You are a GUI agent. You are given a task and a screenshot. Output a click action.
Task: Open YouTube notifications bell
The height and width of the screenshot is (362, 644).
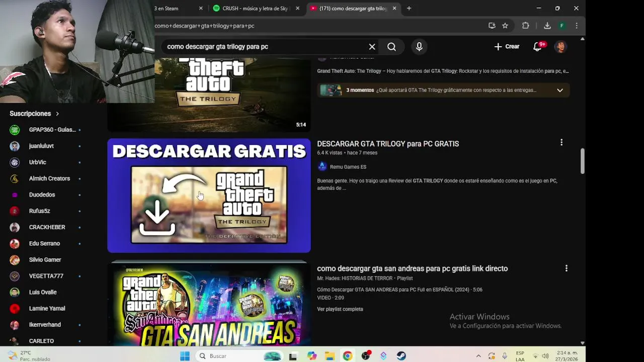[537, 47]
